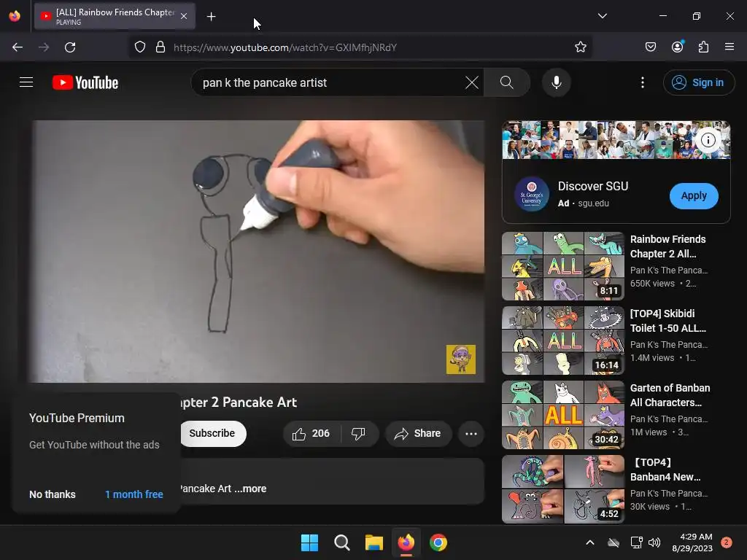Open the Skibidi Toilet 16:14 thumbnail

(x=562, y=341)
